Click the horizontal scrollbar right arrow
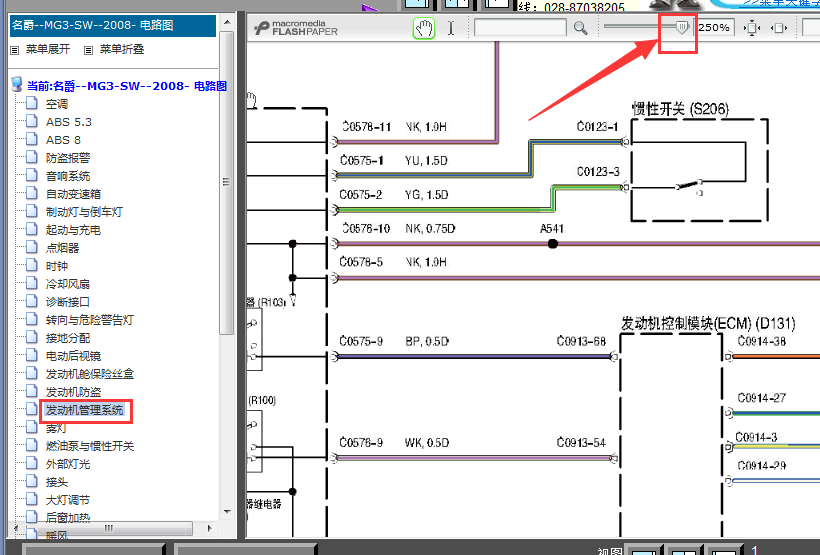The image size is (820, 555). click(209, 528)
